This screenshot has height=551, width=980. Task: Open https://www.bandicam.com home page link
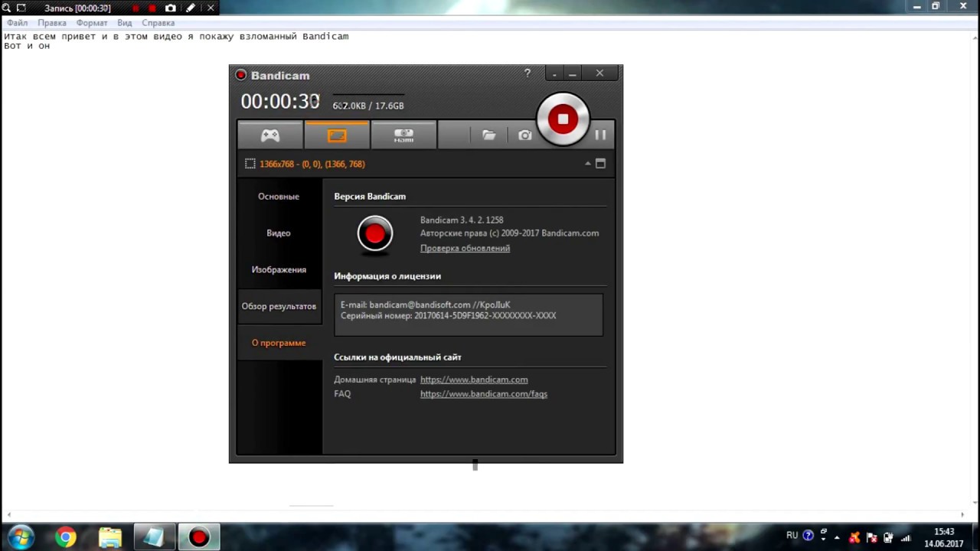tap(474, 380)
